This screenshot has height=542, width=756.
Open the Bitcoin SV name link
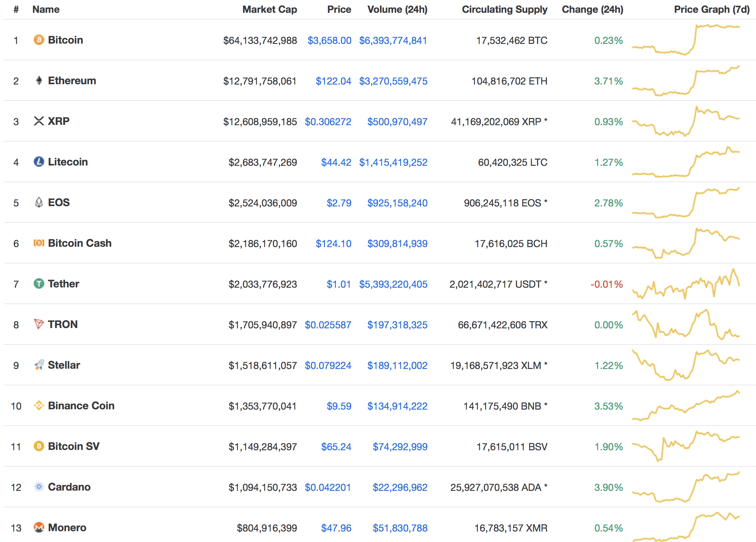click(x=74, y=447)
